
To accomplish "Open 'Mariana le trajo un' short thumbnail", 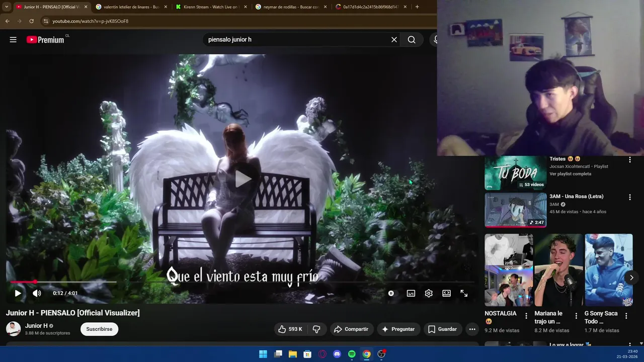I will [558, 270].
